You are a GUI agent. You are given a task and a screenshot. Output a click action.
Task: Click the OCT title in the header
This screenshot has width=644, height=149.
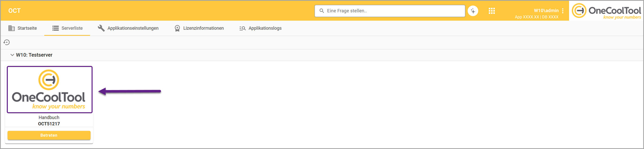14,11
